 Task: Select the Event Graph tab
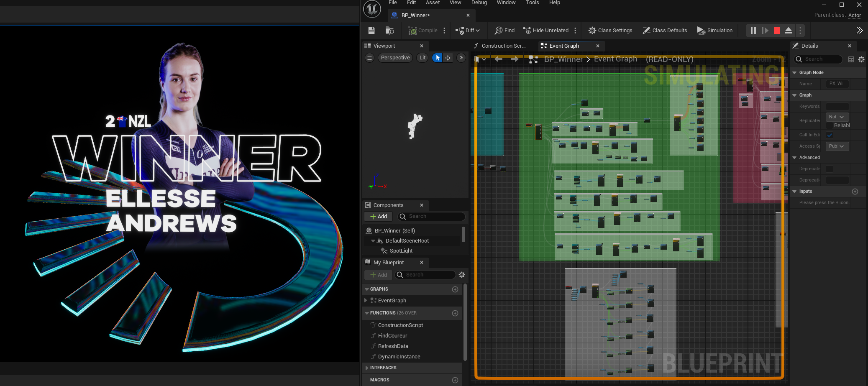(564, 46)
